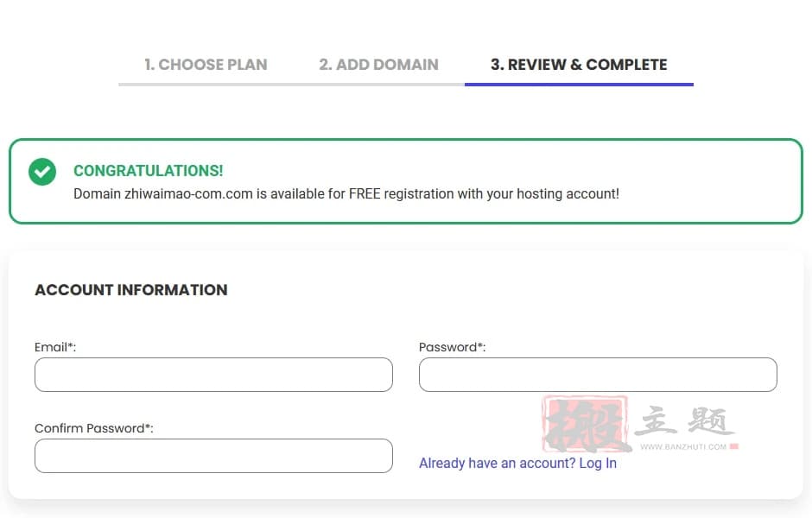This screenshot has height=518, width=812.
Task: Click the www.banzhuti.com watermark text
Action: [x=683, y=446]
